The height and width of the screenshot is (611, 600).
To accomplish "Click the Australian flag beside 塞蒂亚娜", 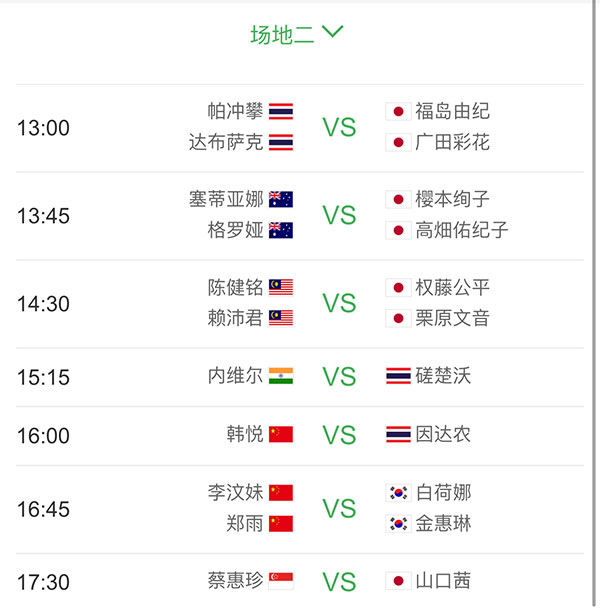I will pos(281,199).
